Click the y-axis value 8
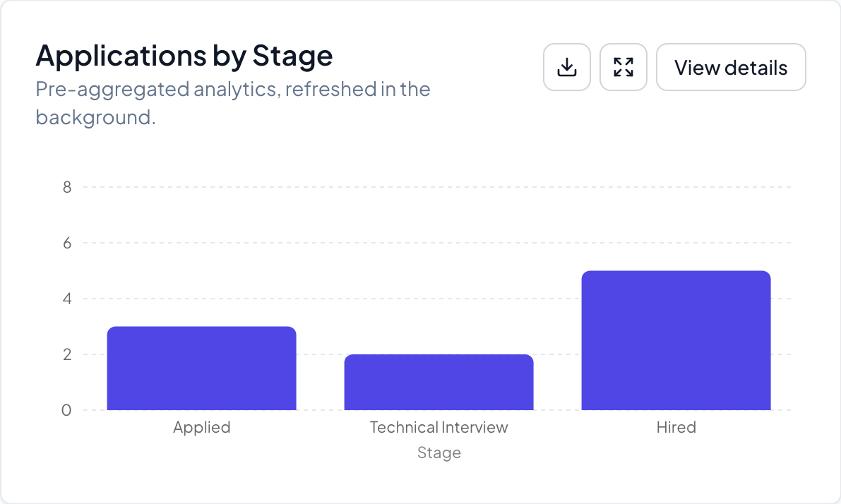 (x=67, y=187)
